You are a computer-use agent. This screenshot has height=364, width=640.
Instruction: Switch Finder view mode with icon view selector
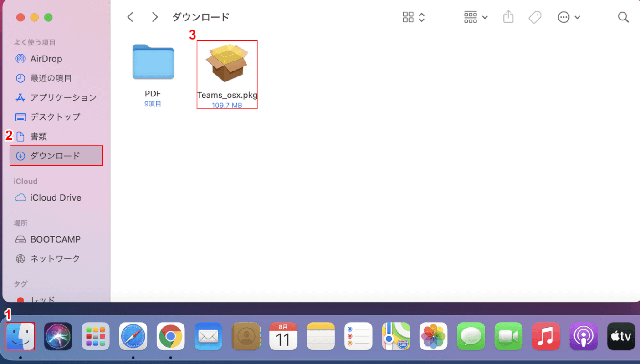[414, 17]
